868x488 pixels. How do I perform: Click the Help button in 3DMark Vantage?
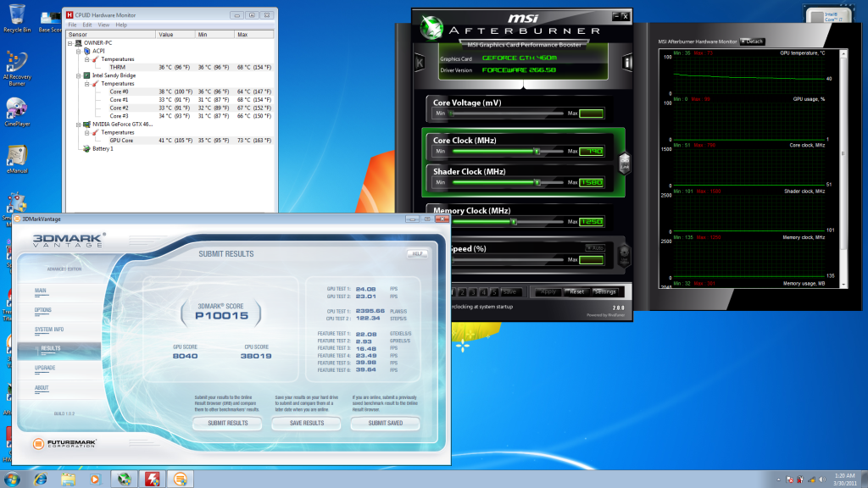417,253
